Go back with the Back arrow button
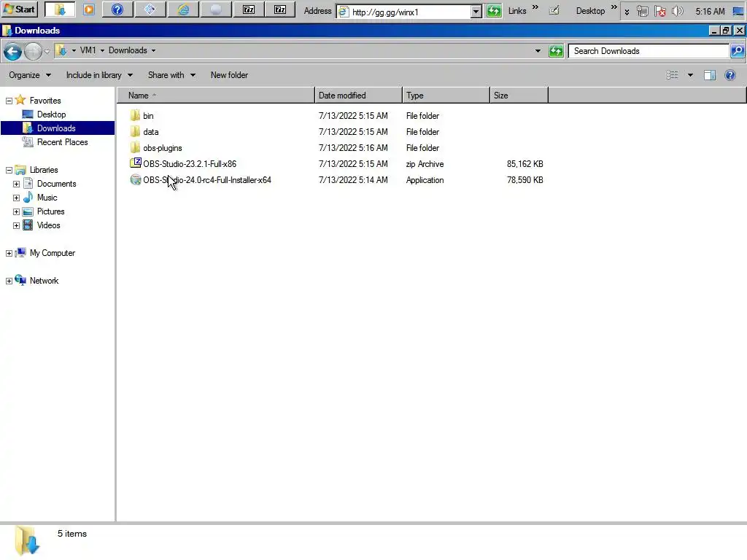The image size is (747, 560). pos(12,51)
